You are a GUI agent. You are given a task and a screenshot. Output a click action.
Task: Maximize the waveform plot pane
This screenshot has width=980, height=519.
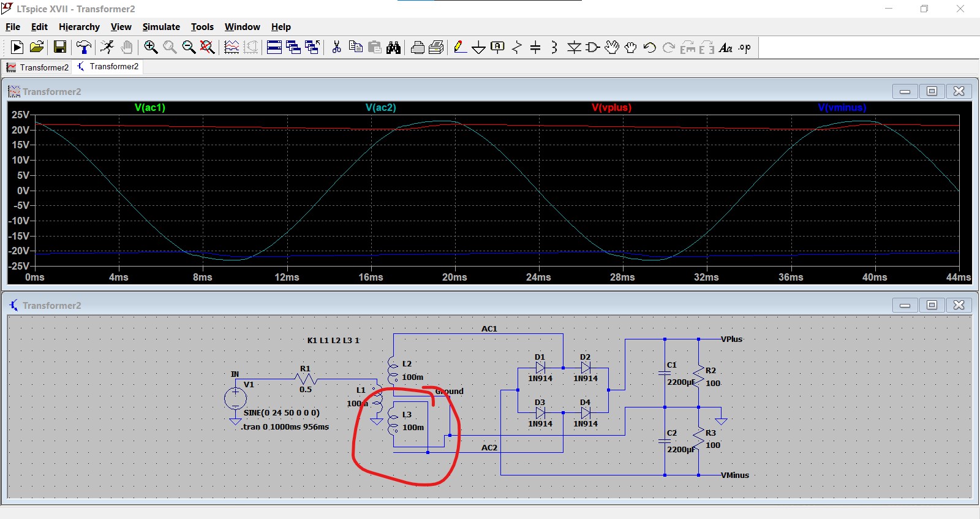[932, 91]
